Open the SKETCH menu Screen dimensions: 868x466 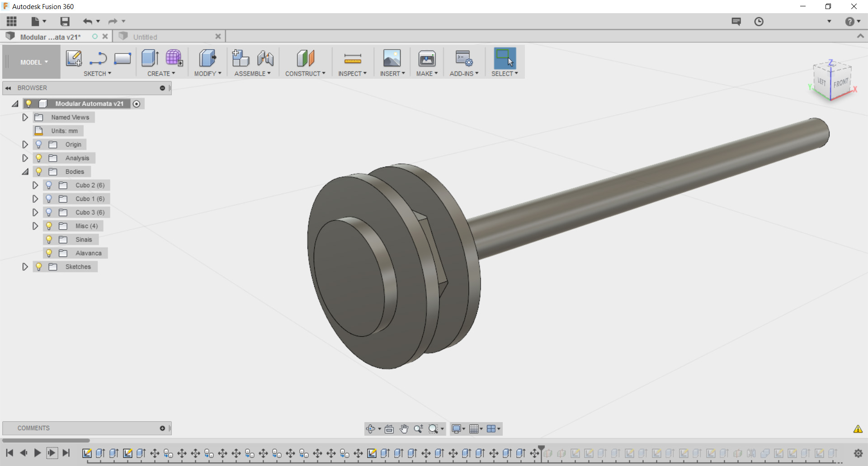point(97,73)
